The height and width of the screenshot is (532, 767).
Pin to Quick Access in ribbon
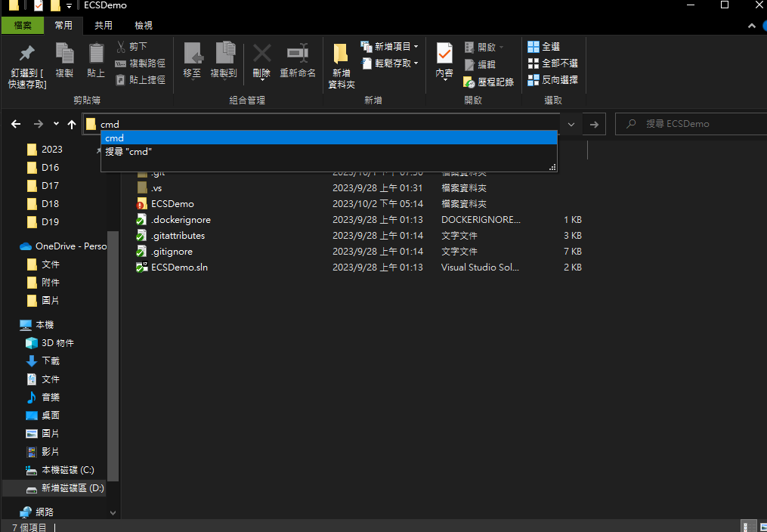click(x=27, y=67)
